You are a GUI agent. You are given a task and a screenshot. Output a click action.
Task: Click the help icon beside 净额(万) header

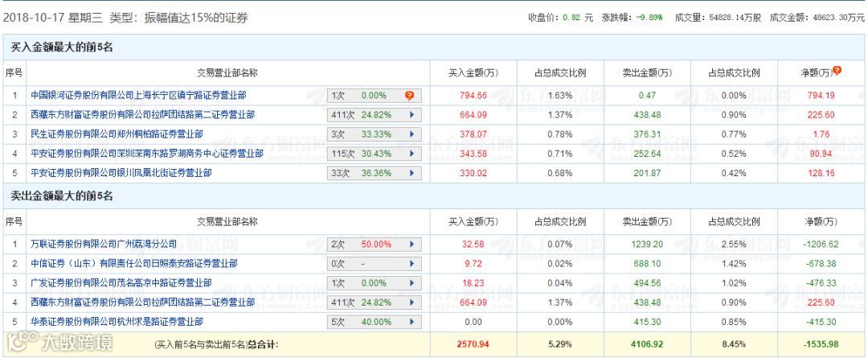click(x=837, y=70)
